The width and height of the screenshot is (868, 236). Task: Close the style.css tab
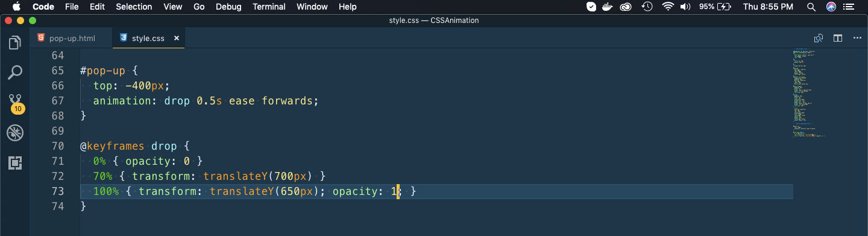pyautogui.click(x=177, y=38)
